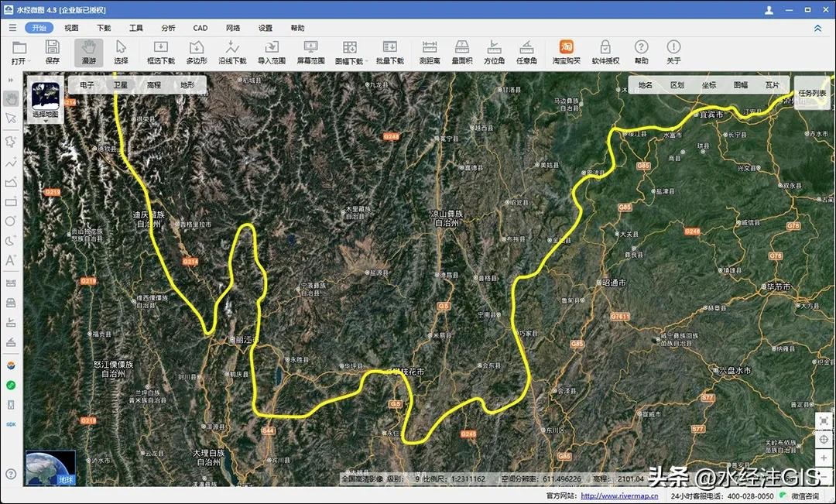Toggle the 地名 place names overlay
The height and width of the screenshot is (504, 836).
pyautogui.click(x=645, y=85)
